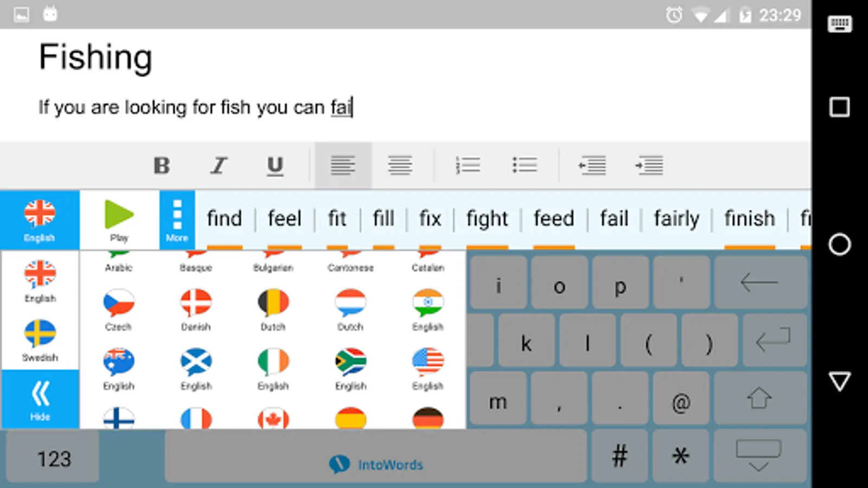
Task: Pick the Basque language label
Action: pos(196,267)
